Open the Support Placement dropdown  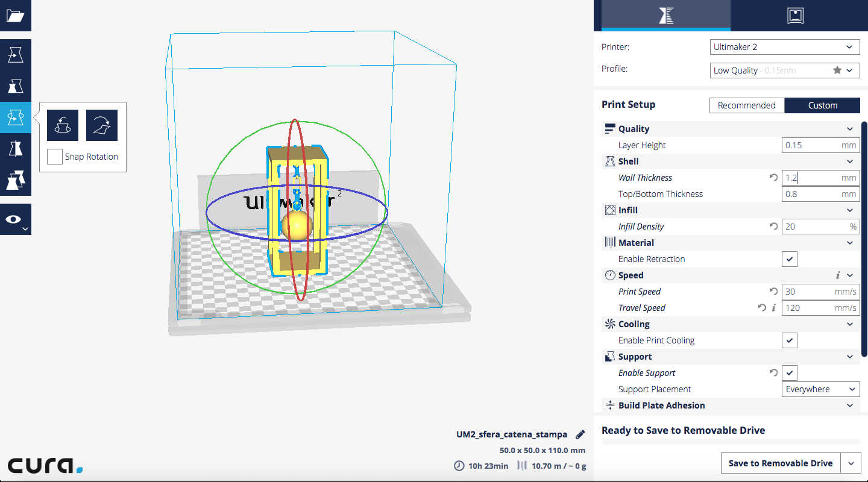(820, 389)
